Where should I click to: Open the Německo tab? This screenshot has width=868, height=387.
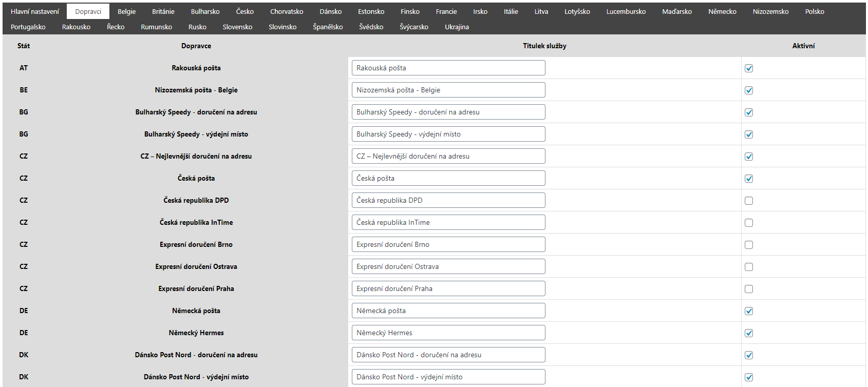click(723, 11)
